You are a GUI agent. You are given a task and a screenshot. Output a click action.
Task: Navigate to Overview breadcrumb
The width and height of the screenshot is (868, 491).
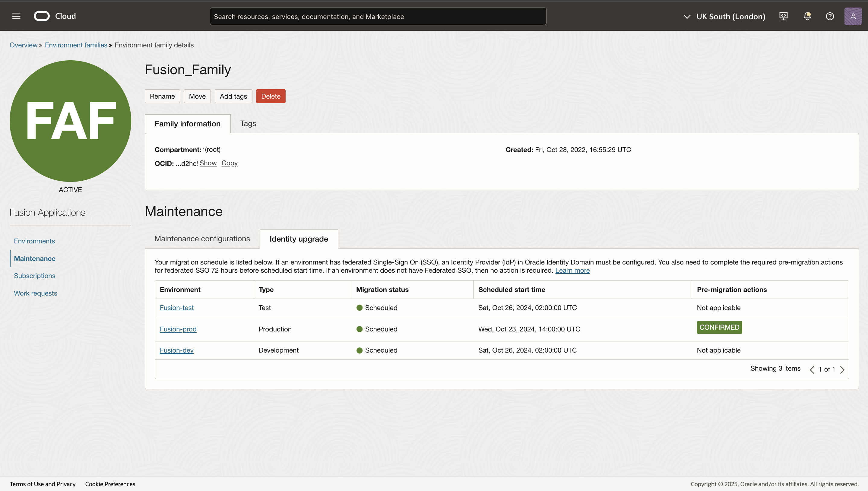[23, 45]
